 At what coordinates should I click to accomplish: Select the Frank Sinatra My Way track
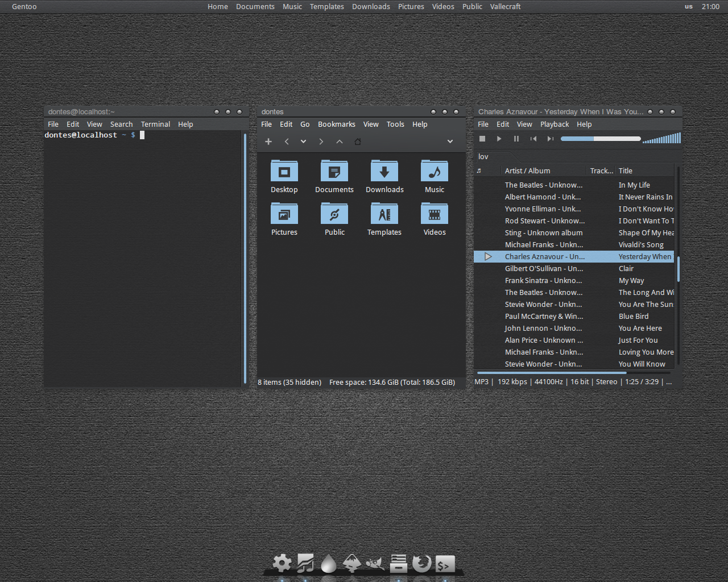pos(574,280)
